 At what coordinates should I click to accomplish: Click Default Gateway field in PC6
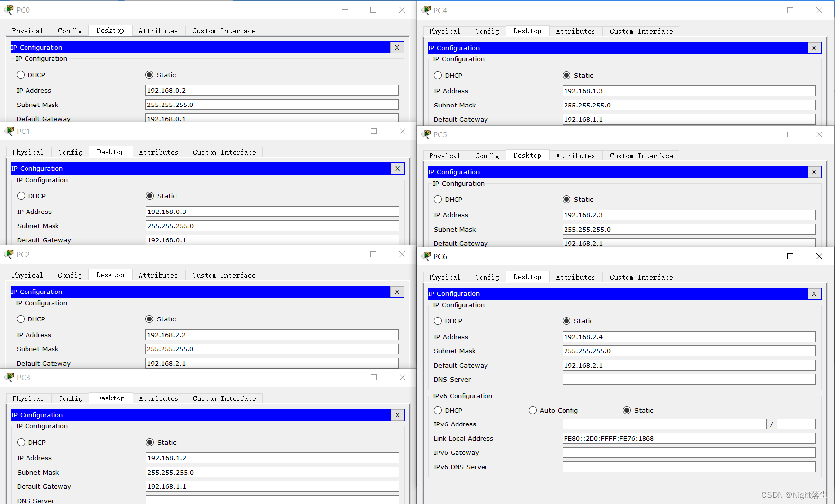tap(689, 365)
